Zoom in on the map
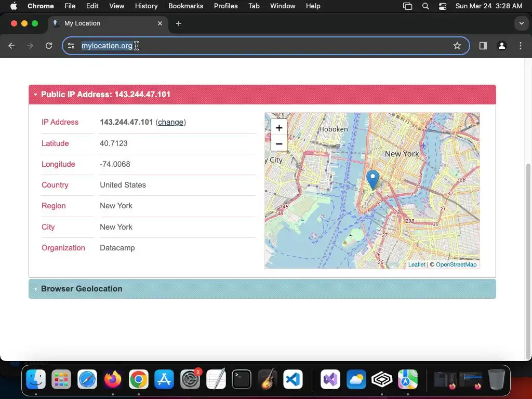The image size is (532, 399). (x=279, y=128)
